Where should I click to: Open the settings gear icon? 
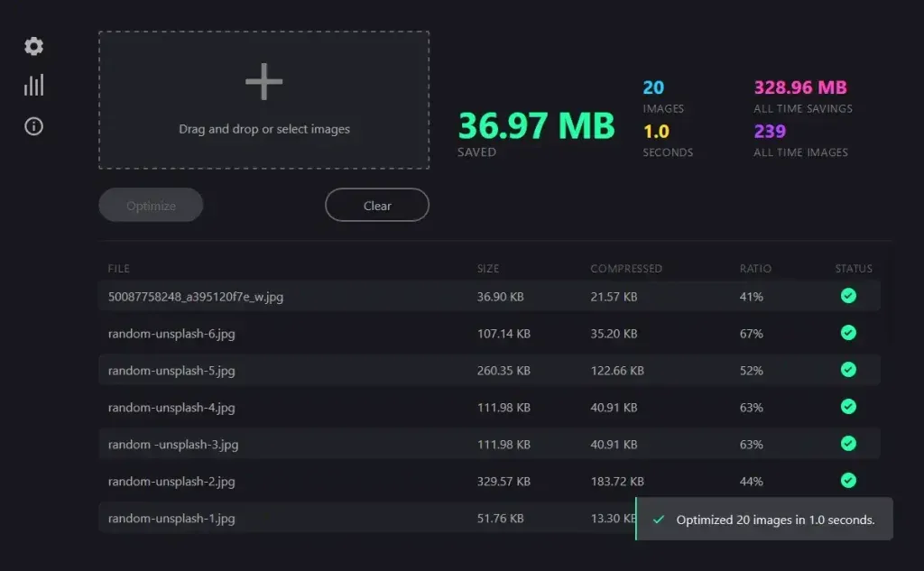34,46
